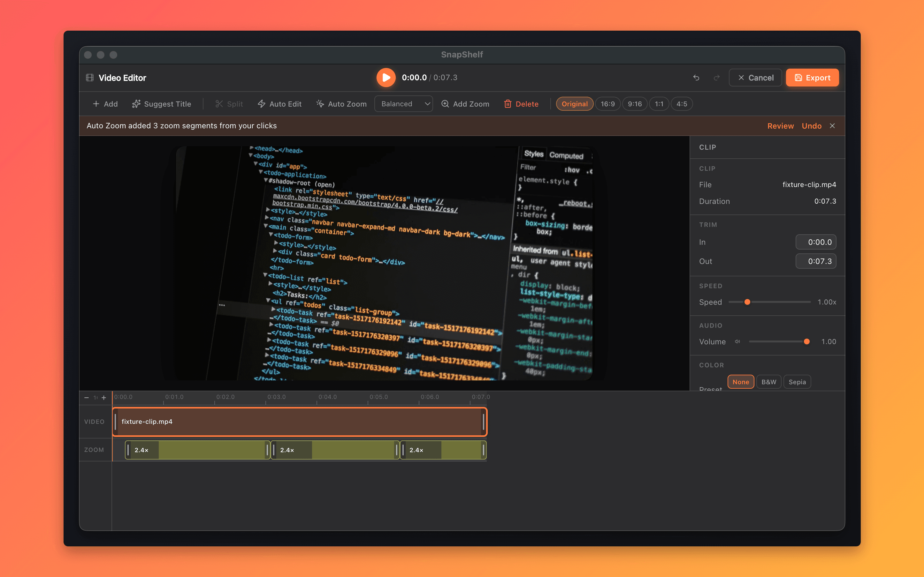Split the clip at the playhead

[x=229, y=104]
